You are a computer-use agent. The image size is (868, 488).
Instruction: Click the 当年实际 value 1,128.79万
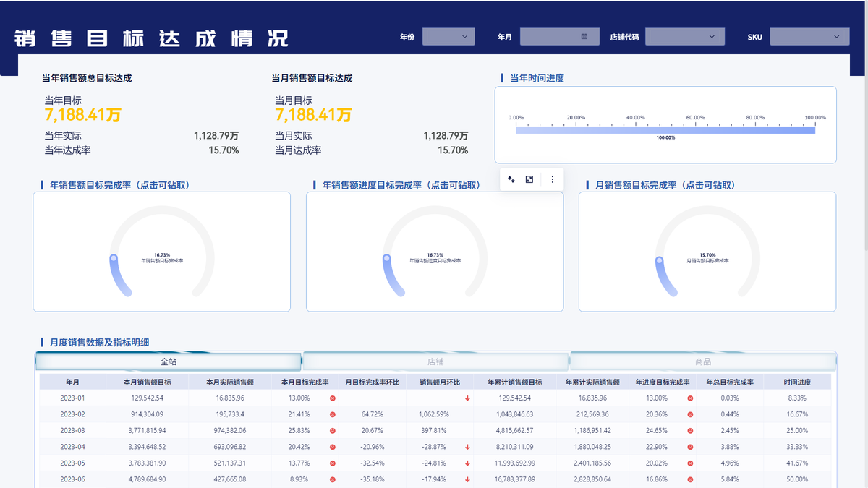click(216, 135)
